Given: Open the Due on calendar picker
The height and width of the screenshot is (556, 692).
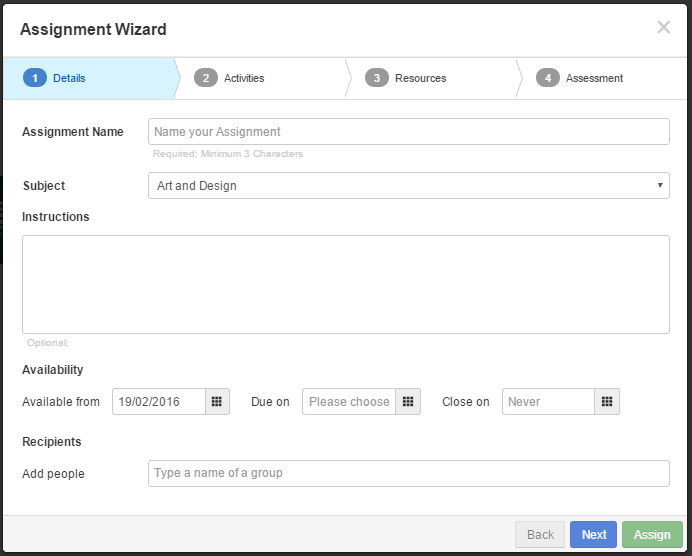Looking at the screenshot, I should pos(408,402).
